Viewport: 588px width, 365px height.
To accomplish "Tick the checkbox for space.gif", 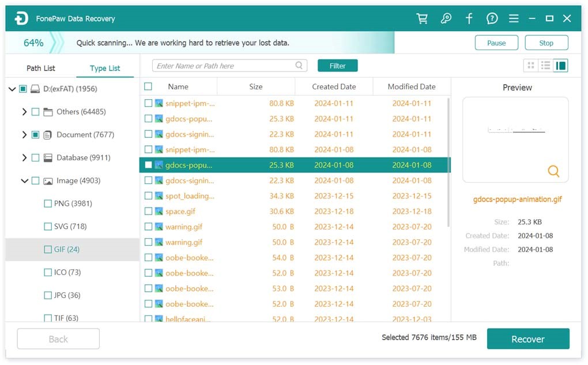I will coord(148,212).
